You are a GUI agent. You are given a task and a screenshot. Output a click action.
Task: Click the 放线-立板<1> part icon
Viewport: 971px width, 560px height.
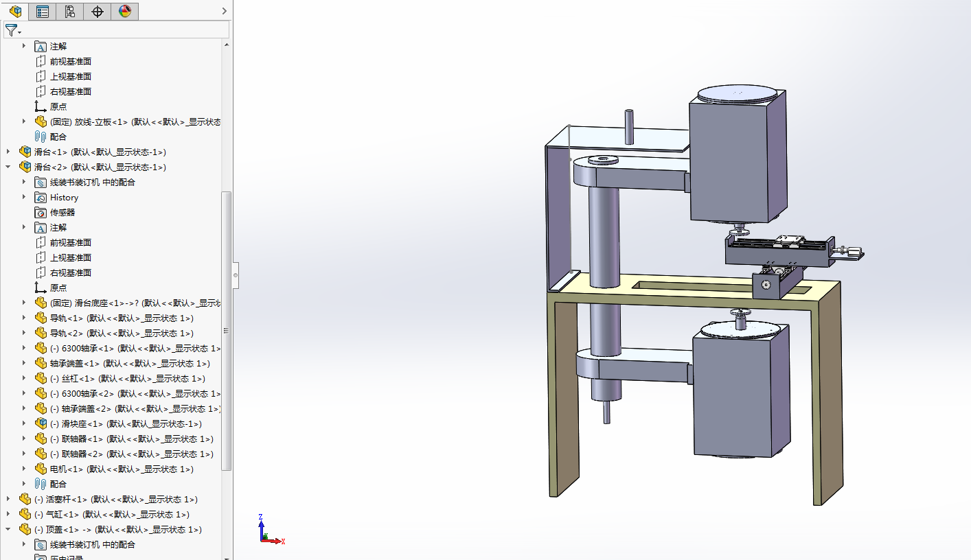click(x=41, y=122)
